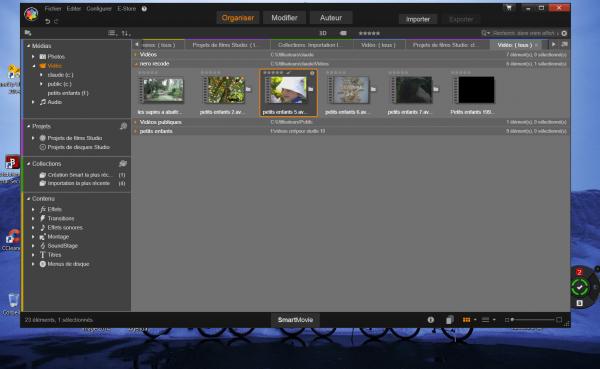Click the undo arrow icon
This screenshot has height=369, width=600.
pos(47,21)
